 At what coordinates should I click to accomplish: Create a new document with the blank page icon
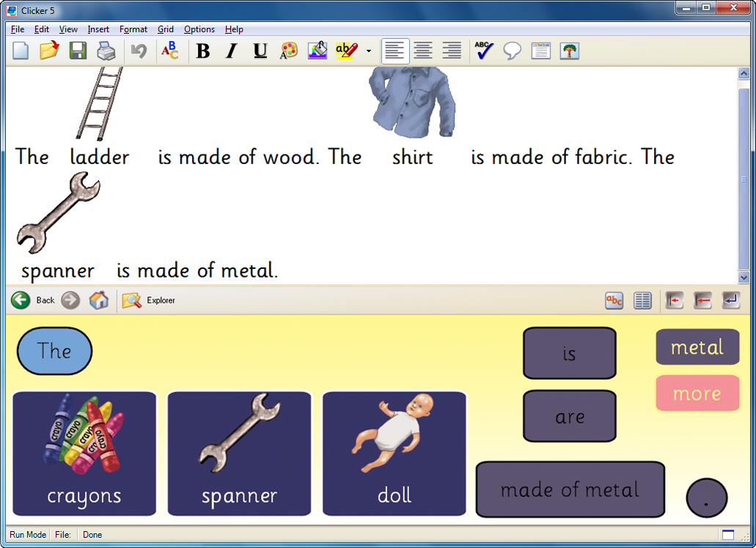coord(21,51)
